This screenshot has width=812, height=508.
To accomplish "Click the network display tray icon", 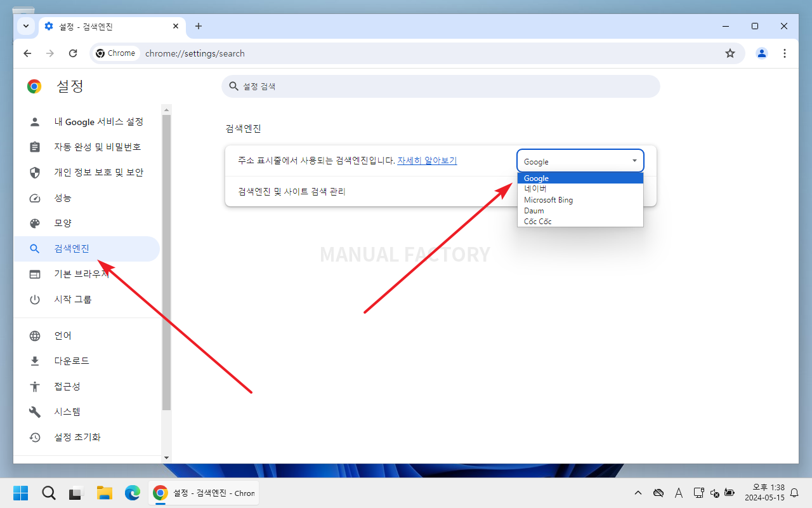I will [x=699, y=493].
